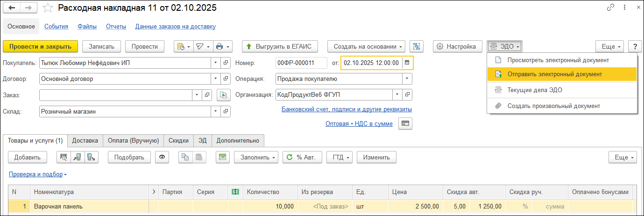This screenshot has height=216, width=644.
Task: Click the get-link chain icon in title bar
Action: pos(610,8)
